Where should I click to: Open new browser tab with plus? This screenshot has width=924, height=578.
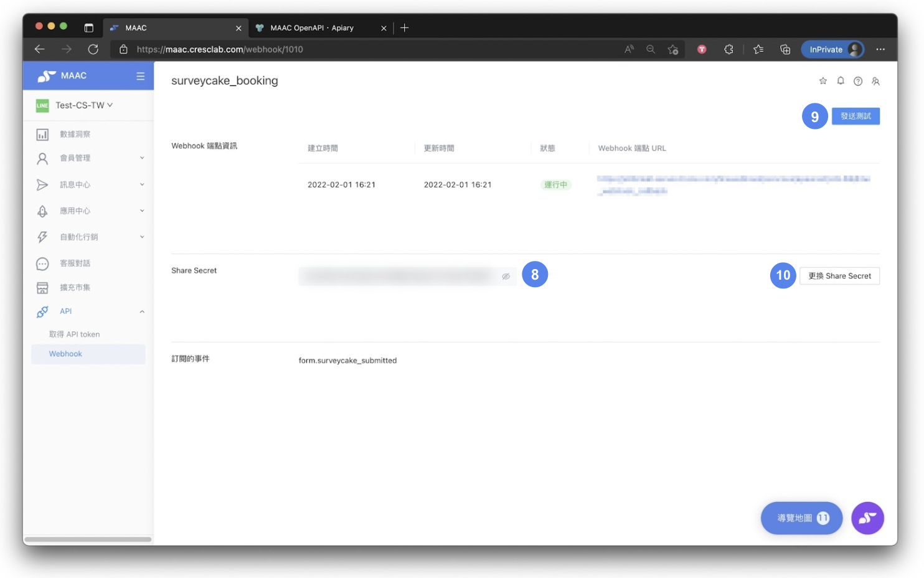[405, 28]
